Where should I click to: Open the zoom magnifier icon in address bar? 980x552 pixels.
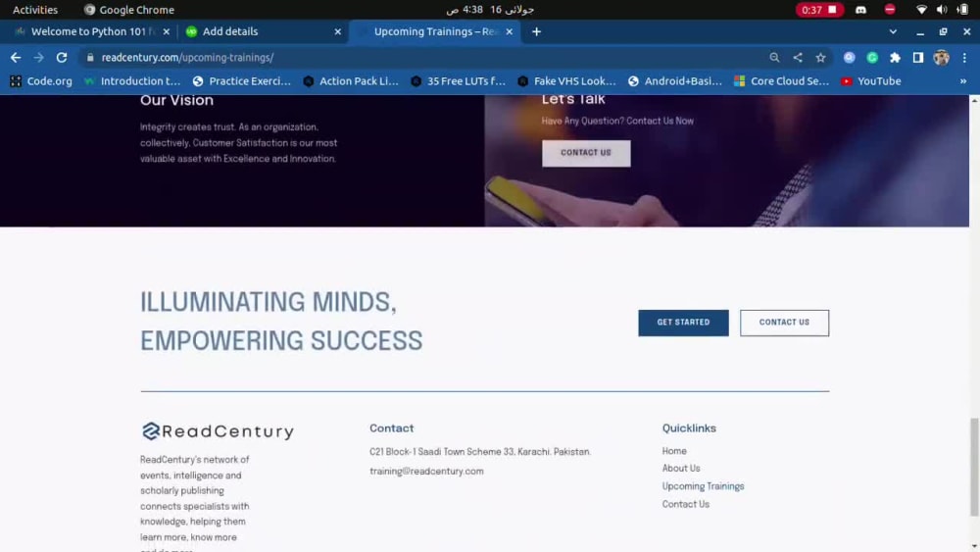[774, 58]
